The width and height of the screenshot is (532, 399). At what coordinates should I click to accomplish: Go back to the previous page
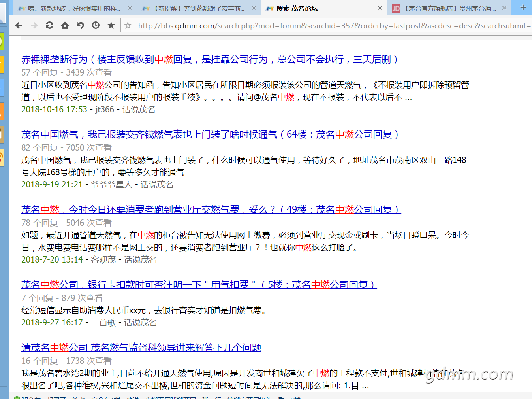tap(19, 25)
